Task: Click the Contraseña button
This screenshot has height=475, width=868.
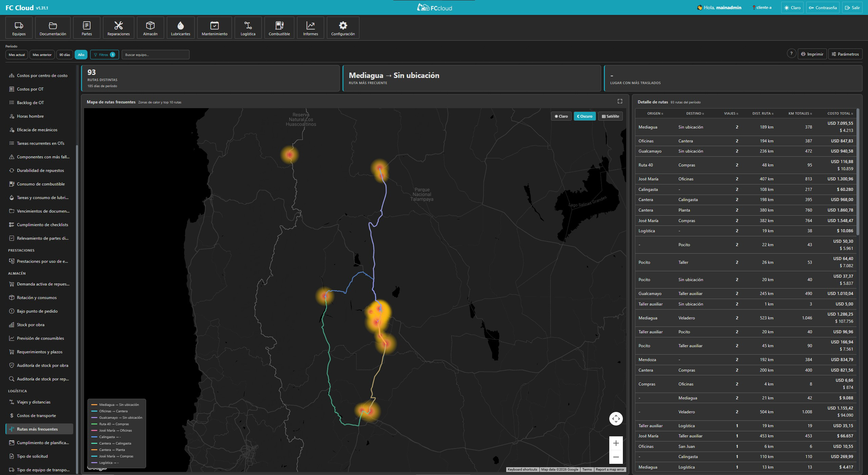Action: (823, 7)
